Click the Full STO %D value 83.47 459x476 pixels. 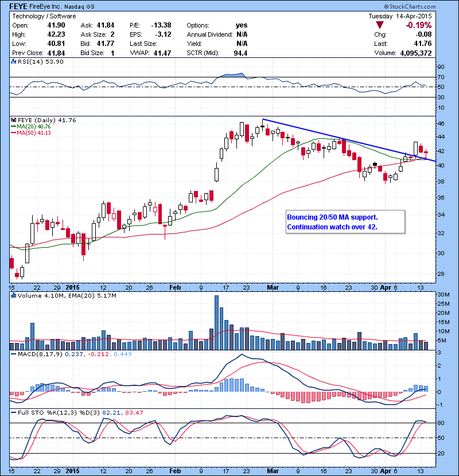(x=134, y=412)
